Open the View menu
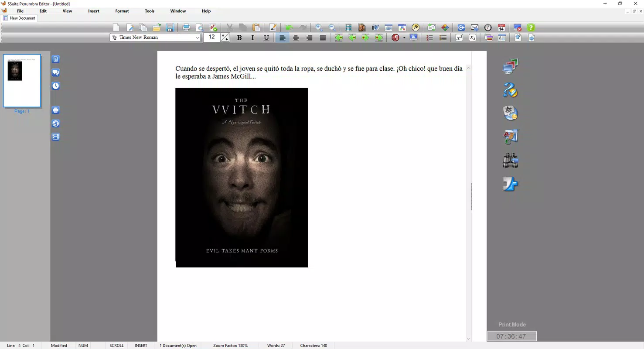The height and width of the screenshot is (349, 644). 68,11
